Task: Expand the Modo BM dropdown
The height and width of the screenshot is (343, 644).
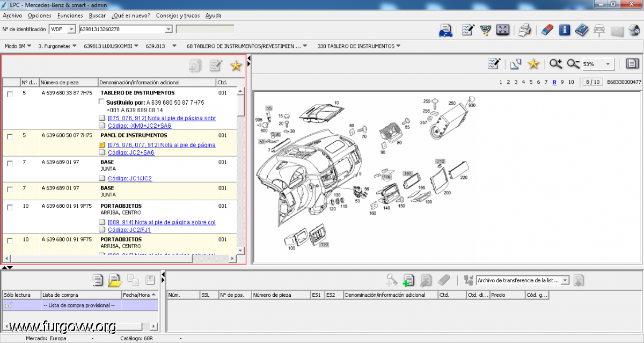Action: tap(29, 46)
